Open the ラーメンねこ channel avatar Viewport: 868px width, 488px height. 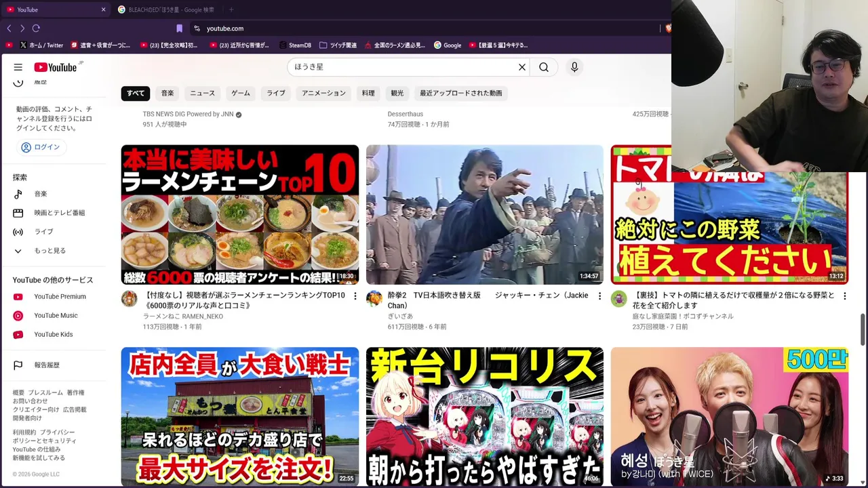pos(129,299)
